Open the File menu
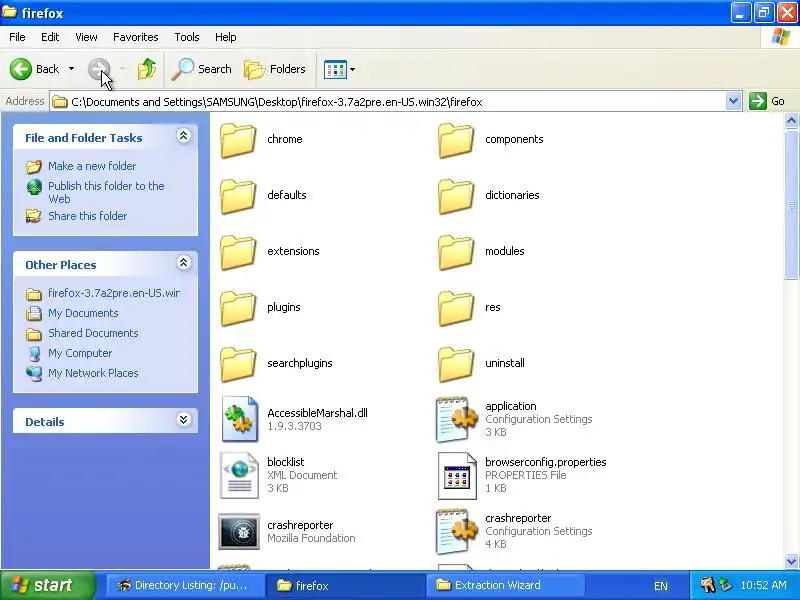This screenshot has width=800, height=600. [x=17, y=37]
